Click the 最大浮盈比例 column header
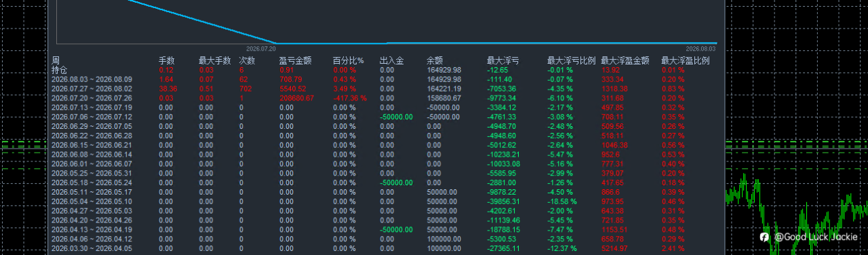The height and width of the screenshot is (255, 868). 686,60
